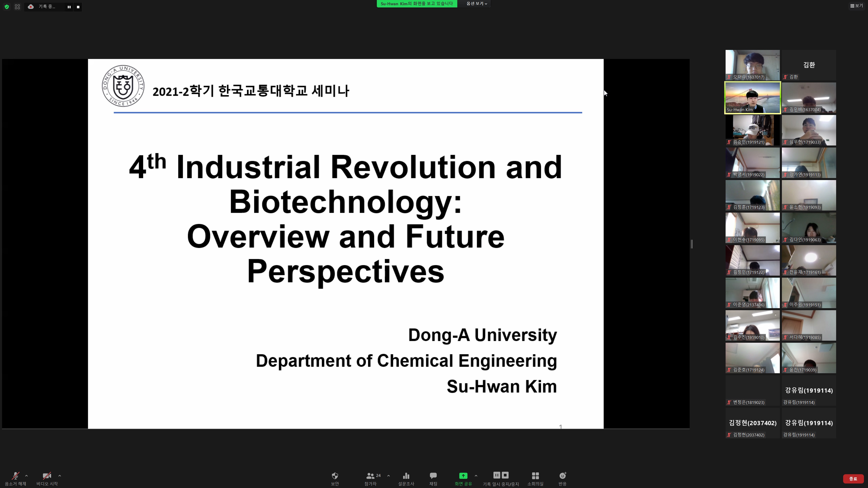
Task: Click the green 화면 공유 share screen button
Action: 463,479
